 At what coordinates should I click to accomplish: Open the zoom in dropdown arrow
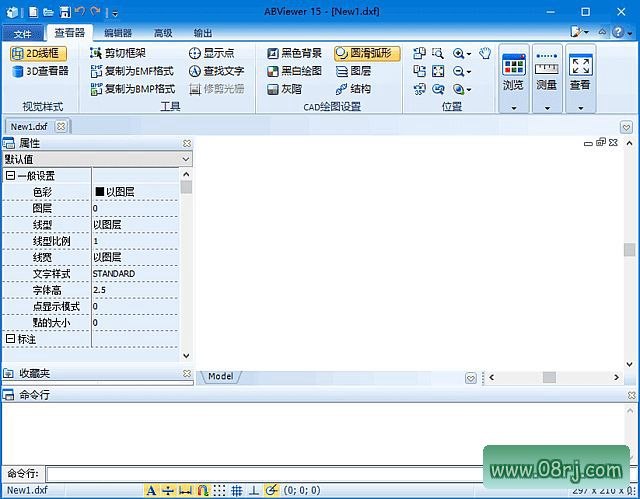pyautogui.click(x=469, y=54)
